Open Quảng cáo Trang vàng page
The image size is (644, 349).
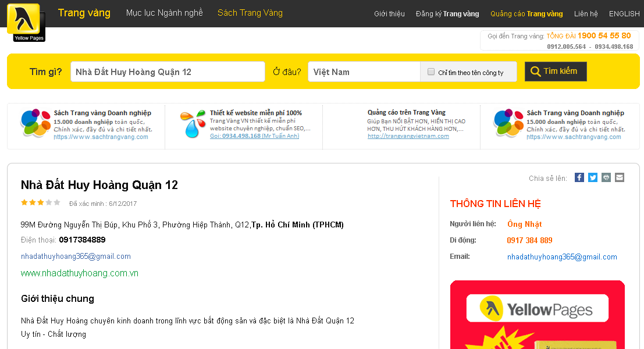(526, 14)
